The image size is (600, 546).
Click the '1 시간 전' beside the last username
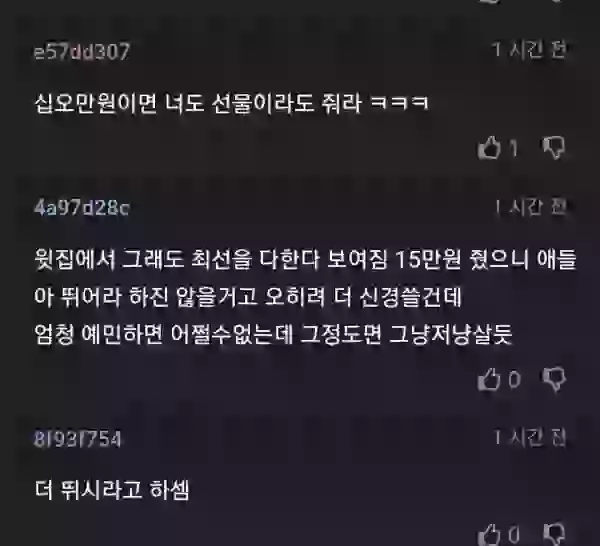(530, 437)
